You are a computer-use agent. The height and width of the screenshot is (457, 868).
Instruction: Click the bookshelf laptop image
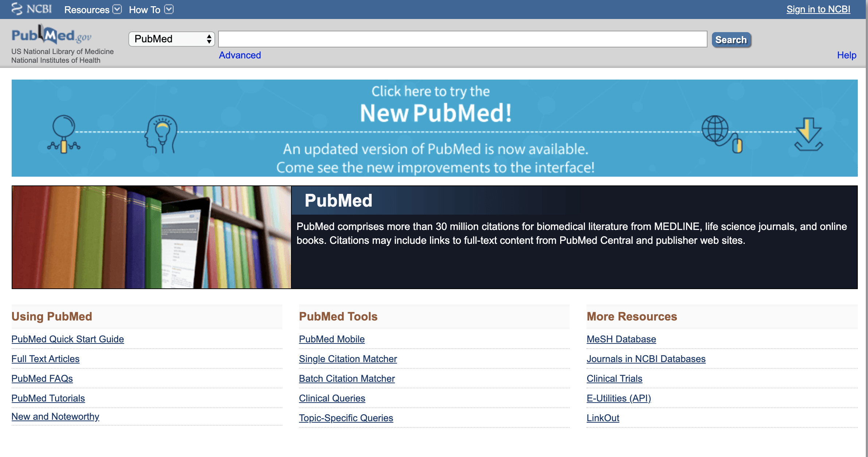151,237
